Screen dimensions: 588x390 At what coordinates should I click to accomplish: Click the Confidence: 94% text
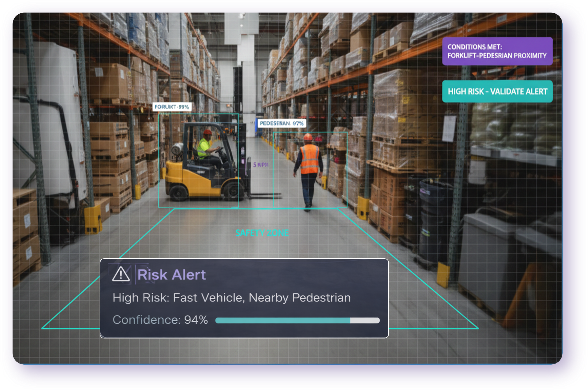(x=160, y=320)
